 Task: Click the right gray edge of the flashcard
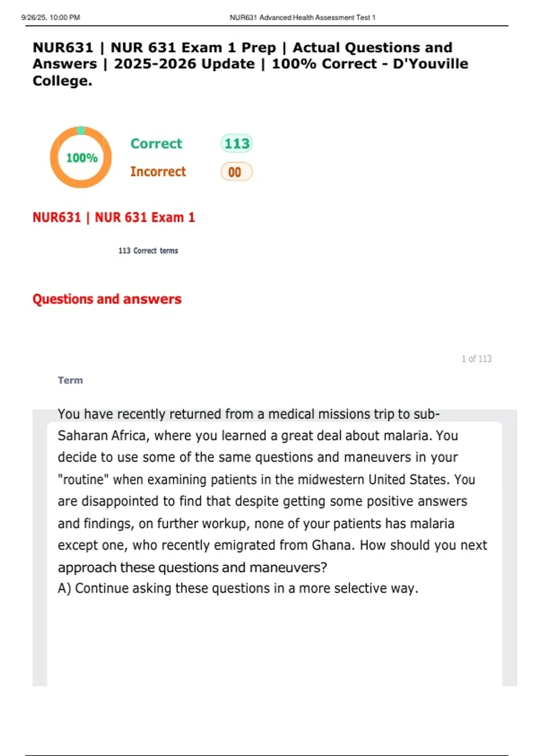[510, 547]
